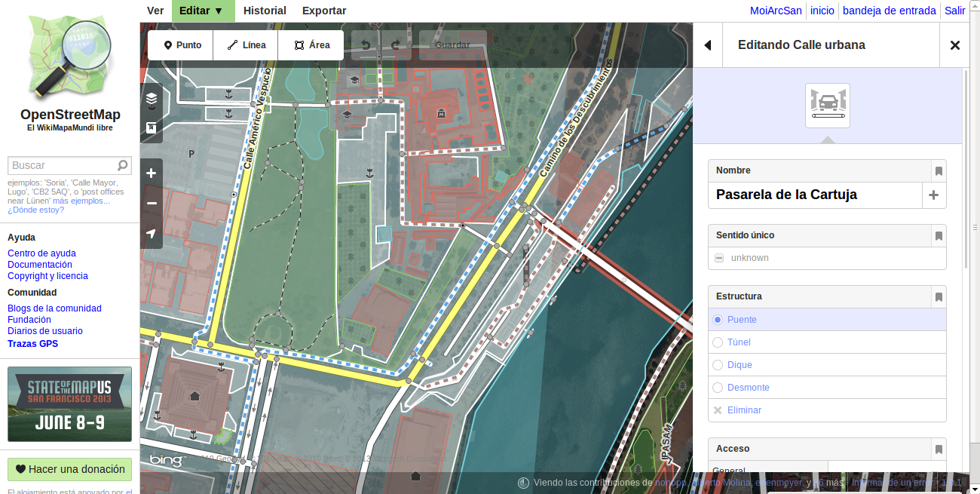The image size is (980, 494).
Task: Select the Dique structure option
Action: (x=827, y=365)
